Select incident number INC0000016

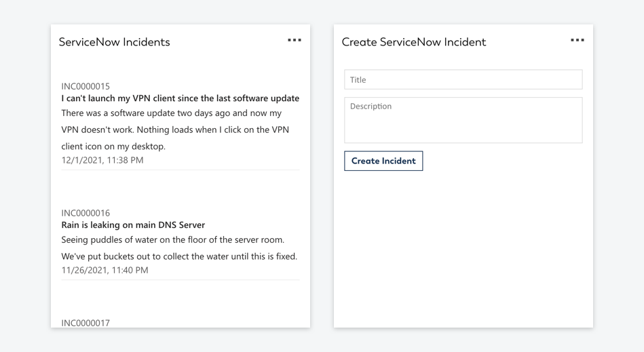coord(86,213)
